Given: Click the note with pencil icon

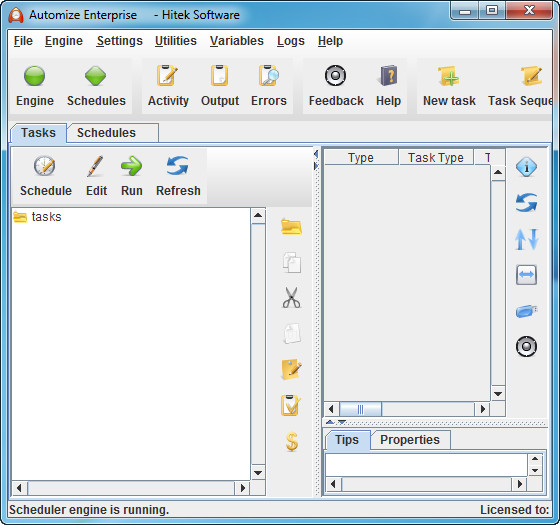Looking at the screenshot, I should click(291, 369).
